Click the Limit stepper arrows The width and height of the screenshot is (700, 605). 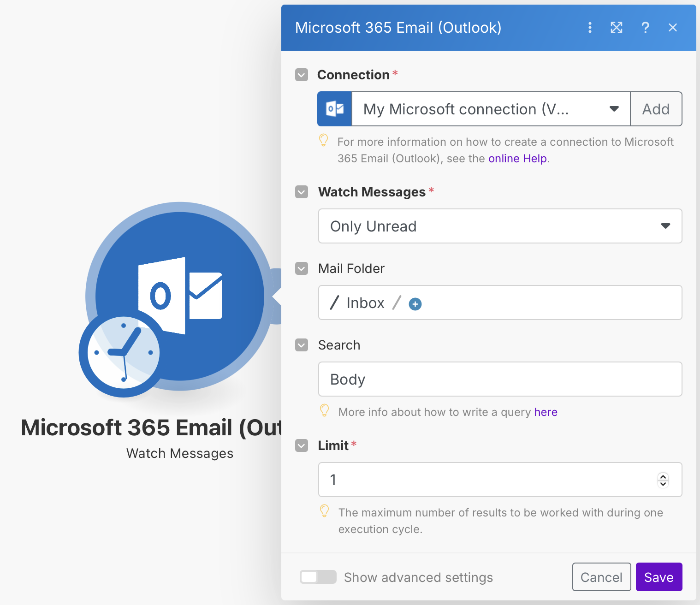(663, 480)
